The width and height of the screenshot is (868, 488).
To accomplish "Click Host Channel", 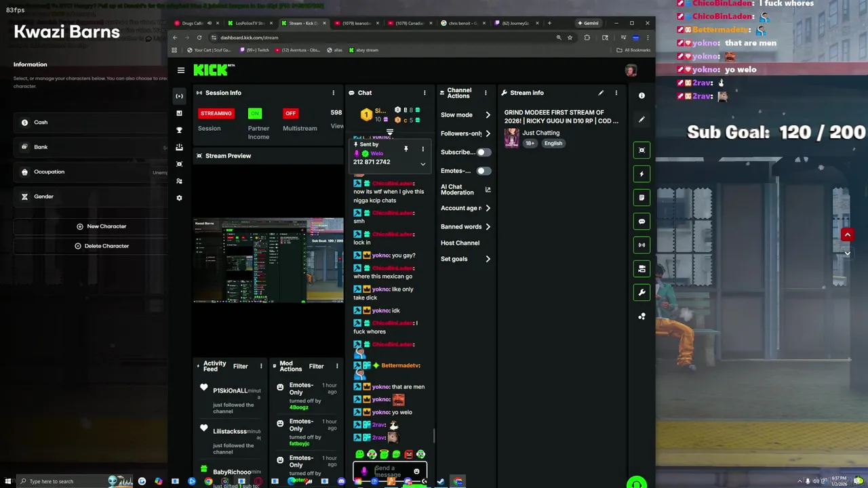I will click(460, 243).
